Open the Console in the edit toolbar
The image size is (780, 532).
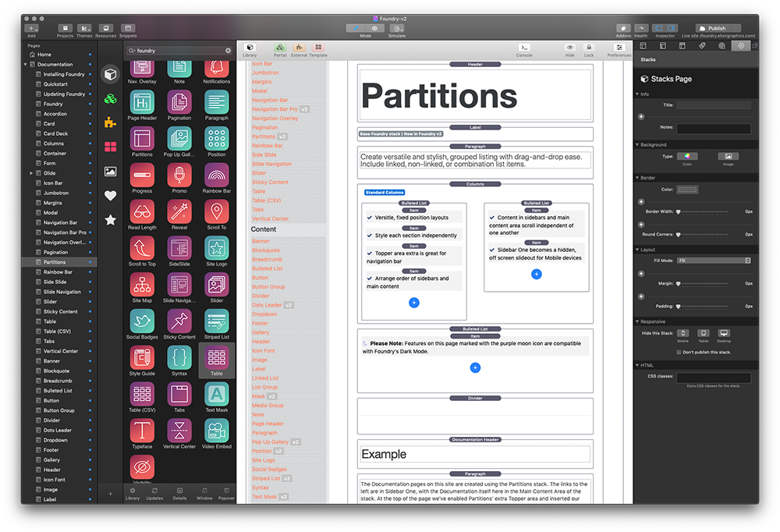[x=524, y=48]
